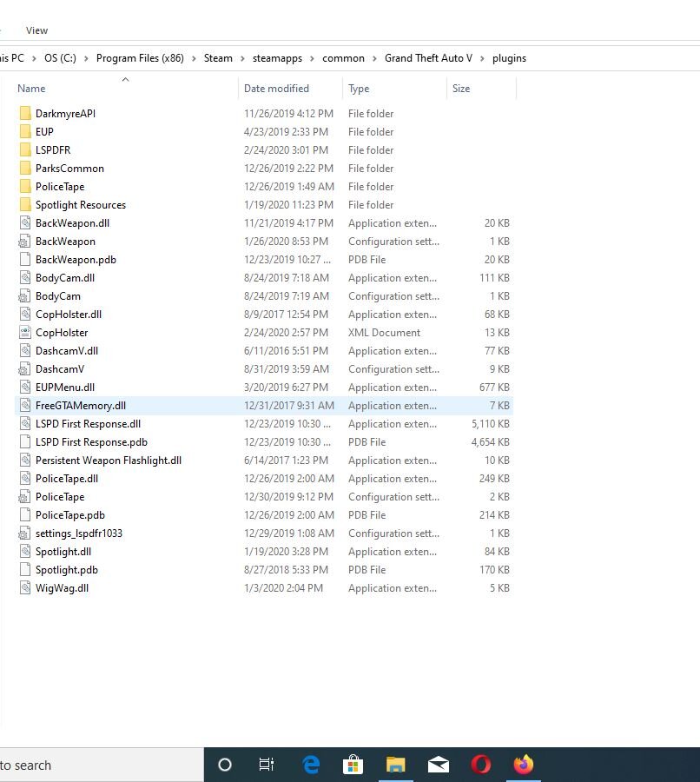
Task: Click the LSPD First Response.dll icon
Action: tap(25, 424)
